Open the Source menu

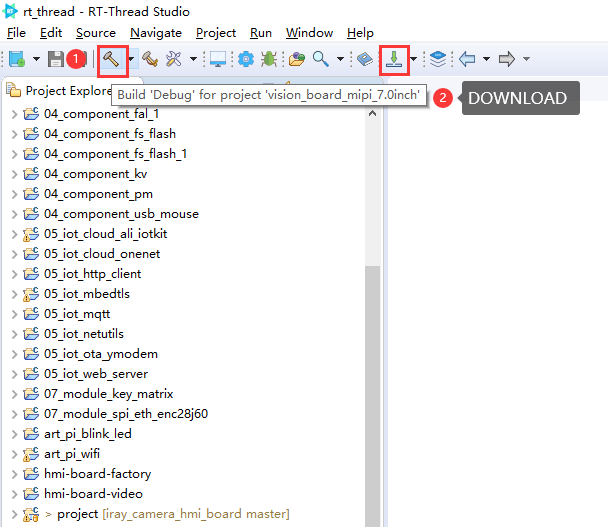click(x=96, y=33)
